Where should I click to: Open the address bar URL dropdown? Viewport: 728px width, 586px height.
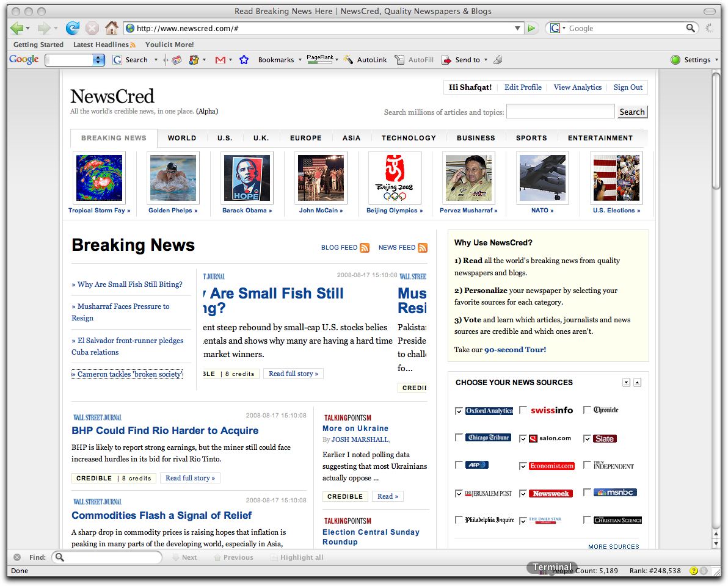point(517,28)
